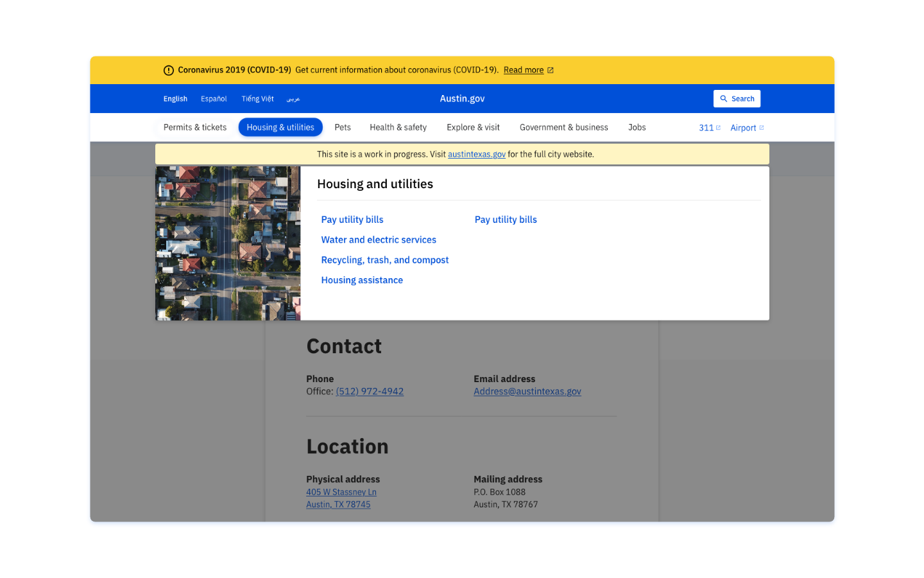Click Coronavirus 2019 (COVID-19) alert title
Screen dimensions: 924x578
click(x=234, y=70)
